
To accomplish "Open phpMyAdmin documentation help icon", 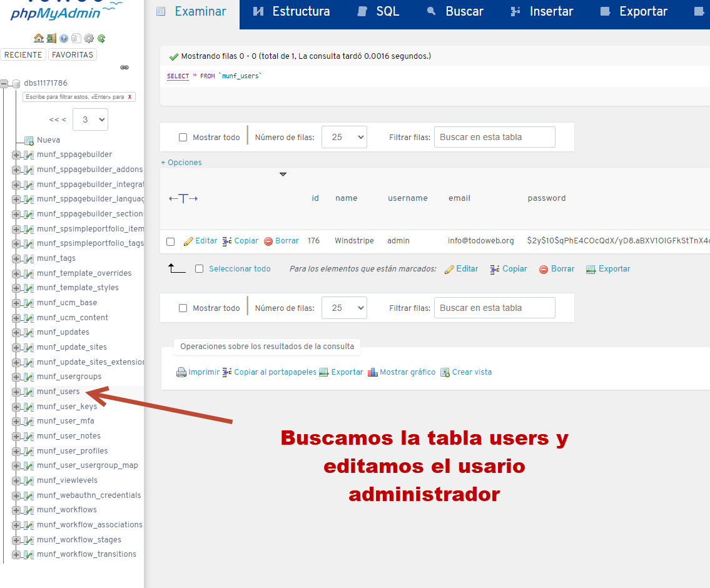I will (x=64, y=38).
